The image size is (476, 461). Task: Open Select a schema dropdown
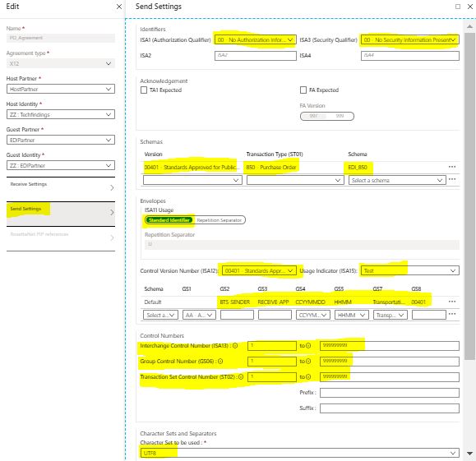coord(397,180)
